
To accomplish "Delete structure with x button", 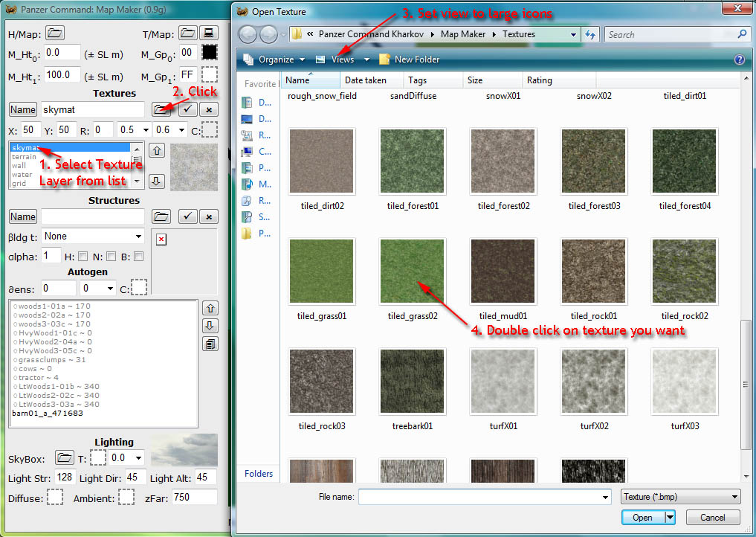I will (x=209, y=216).
